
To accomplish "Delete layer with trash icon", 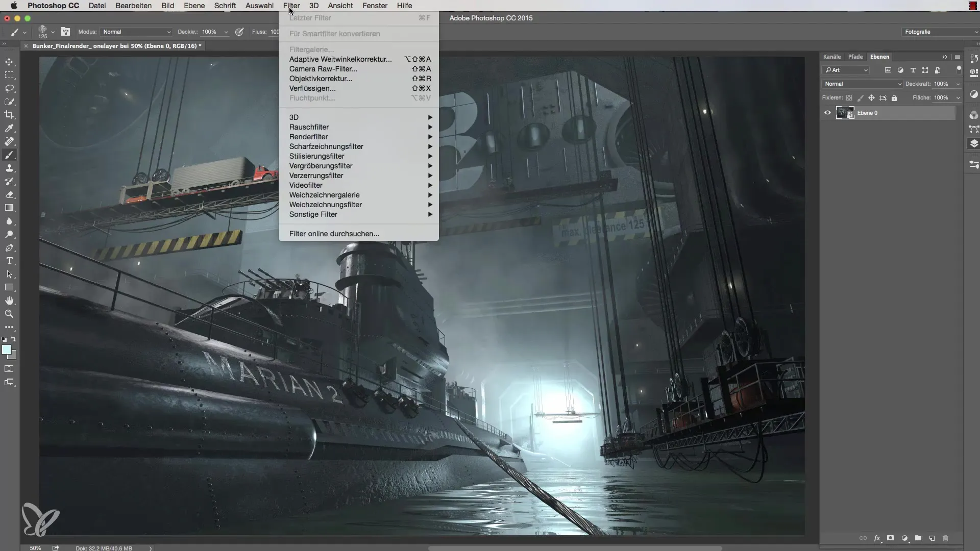I will [945, 538].
